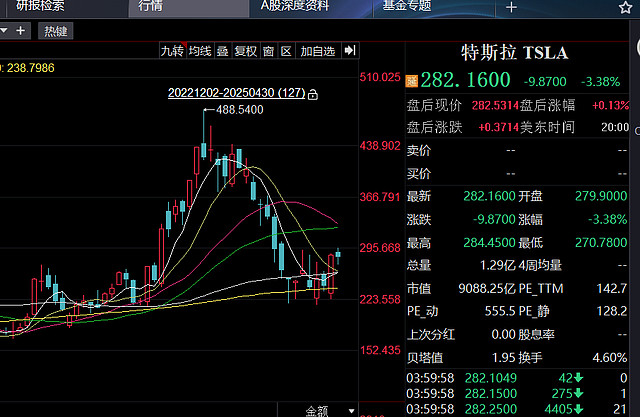This screenshot has width=640, height=417.
Task: Click the PE_静 128.2 value
Action: point(611,311)
